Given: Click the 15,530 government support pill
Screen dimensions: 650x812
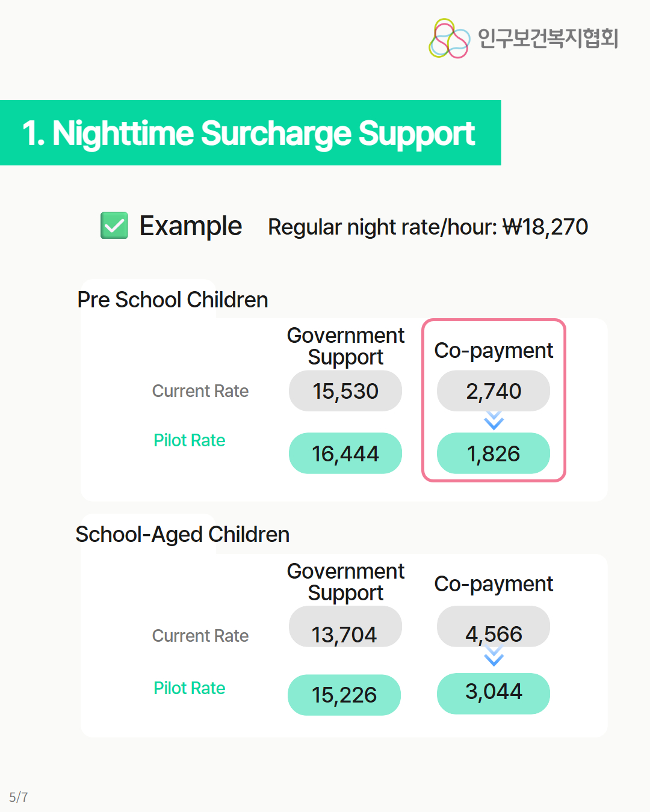Looking at the screenshot, I should [x=345, y=391].
